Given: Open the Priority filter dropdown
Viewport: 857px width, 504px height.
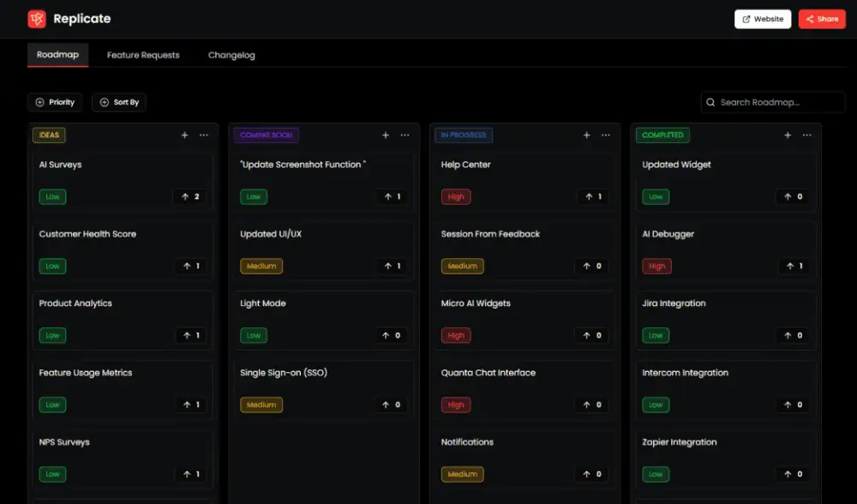Looking at the screenshot, I should tap(55, 103).
